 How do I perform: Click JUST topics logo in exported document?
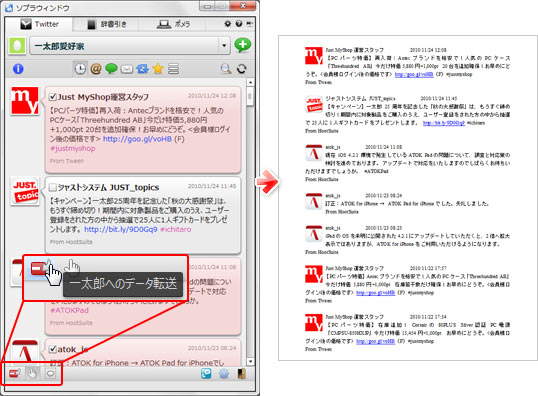pyautogui.click(x=314, y=104)
